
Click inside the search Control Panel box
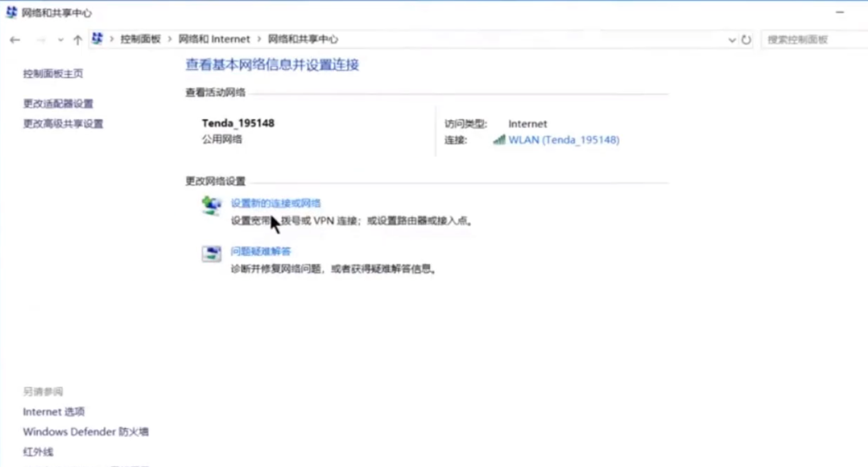click(813, 40)
